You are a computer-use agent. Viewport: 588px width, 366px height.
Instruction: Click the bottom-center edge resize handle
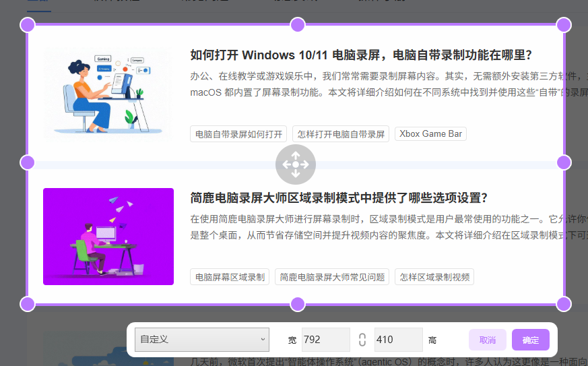(x=298, y=304)
